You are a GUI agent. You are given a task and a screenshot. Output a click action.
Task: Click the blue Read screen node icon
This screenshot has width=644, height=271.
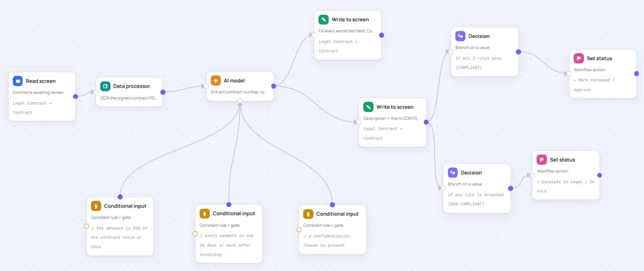[x=18, y=81]
